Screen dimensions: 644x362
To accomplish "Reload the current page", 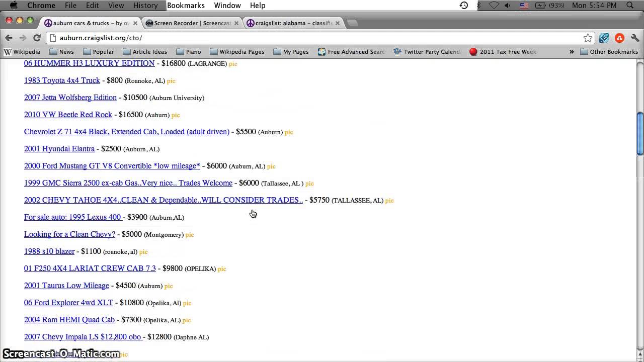I will click(x=37, y=38).
